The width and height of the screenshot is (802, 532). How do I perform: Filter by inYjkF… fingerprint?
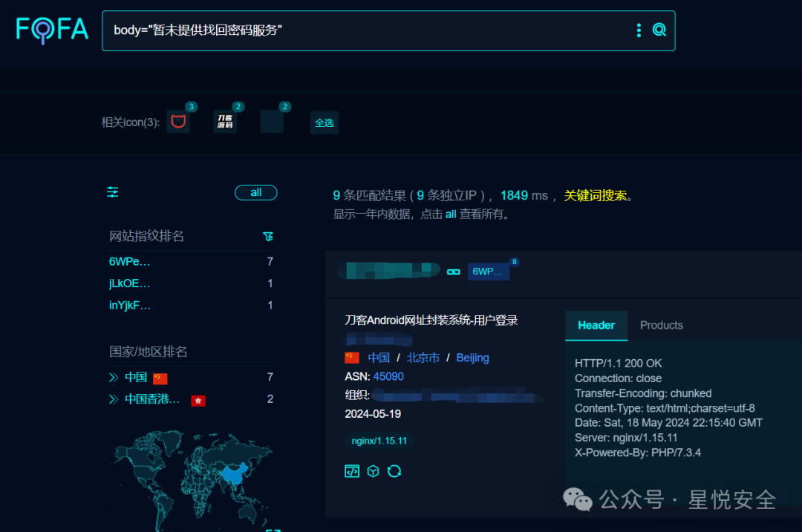(x=130, y=306)
